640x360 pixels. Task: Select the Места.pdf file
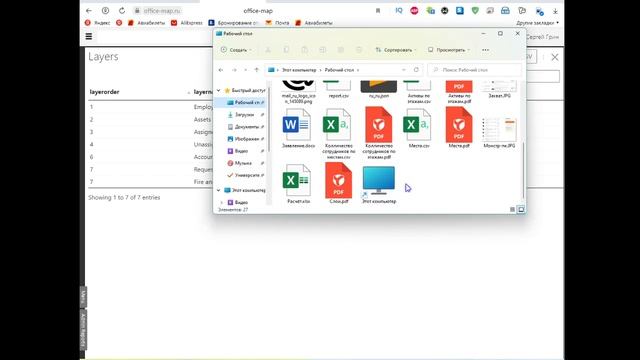(459, 127)
